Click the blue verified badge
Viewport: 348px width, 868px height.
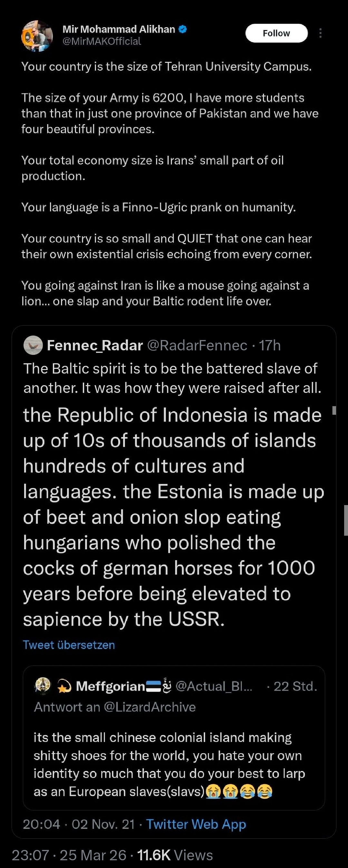pos(182,29)
